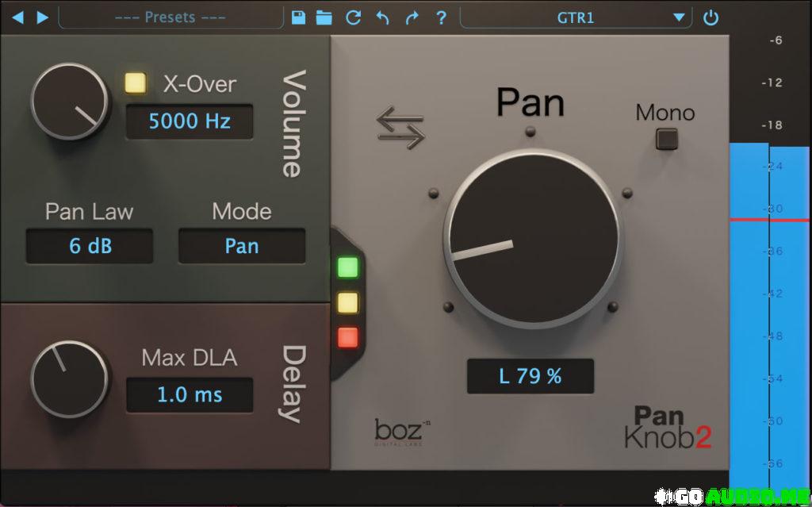The image size is (812, 507).
Task: Click the Max DLA label
Action: [x=190, y=358]
